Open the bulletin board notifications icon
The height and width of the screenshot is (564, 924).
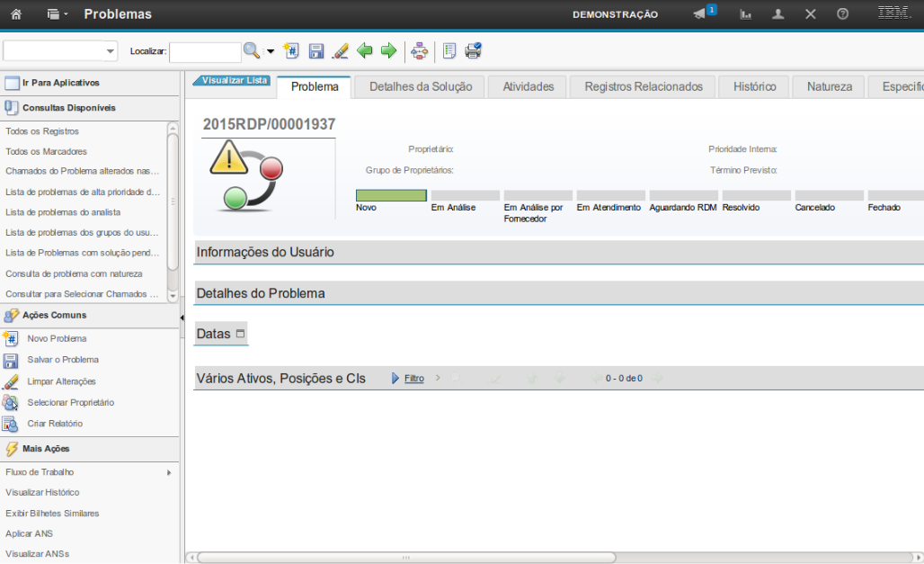tap(699, 14)
